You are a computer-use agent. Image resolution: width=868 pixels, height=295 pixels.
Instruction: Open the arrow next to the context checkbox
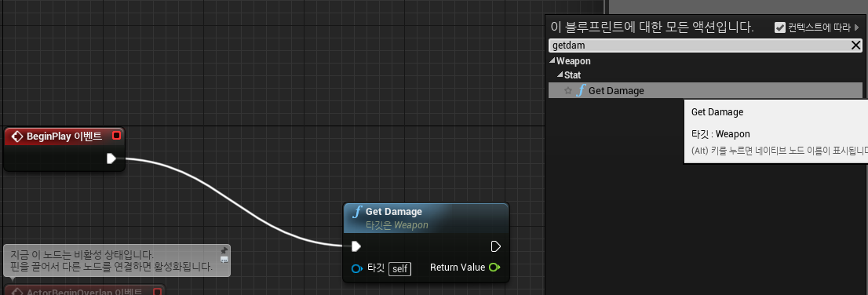pyautogui.click(x=857, y=27)
